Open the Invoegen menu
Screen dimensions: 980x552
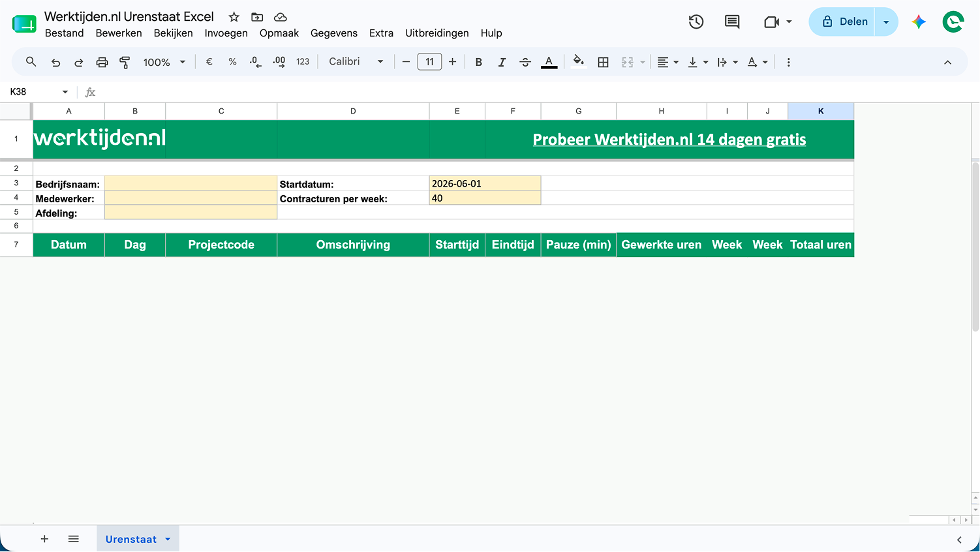pos(226,33)
